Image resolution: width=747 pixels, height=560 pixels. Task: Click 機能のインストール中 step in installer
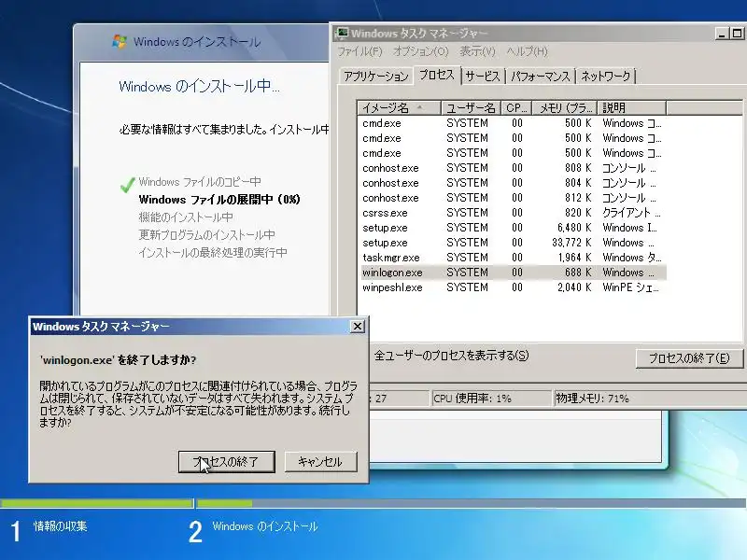(186, 217)
